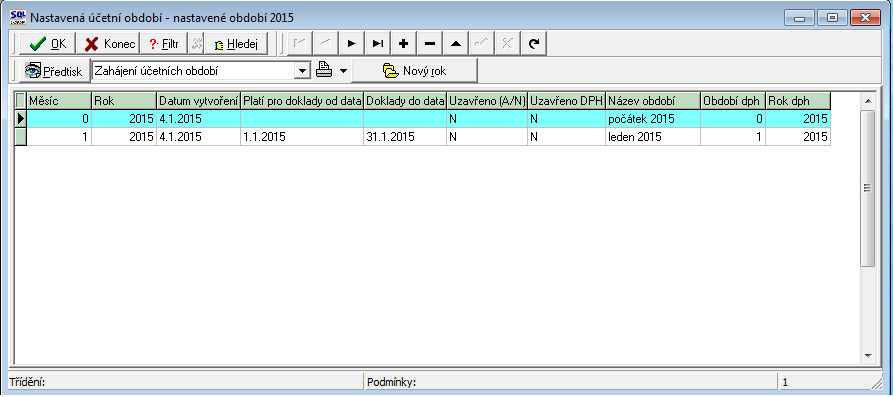Click the 31.1.2015 date cell
Viewport: 893px width, 397px height.
405,137
